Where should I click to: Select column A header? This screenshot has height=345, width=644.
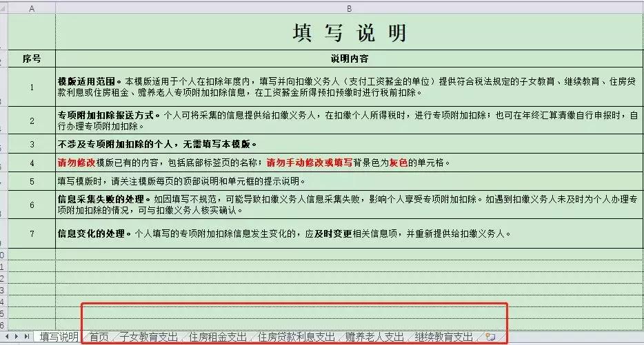[x=32, y=9]
